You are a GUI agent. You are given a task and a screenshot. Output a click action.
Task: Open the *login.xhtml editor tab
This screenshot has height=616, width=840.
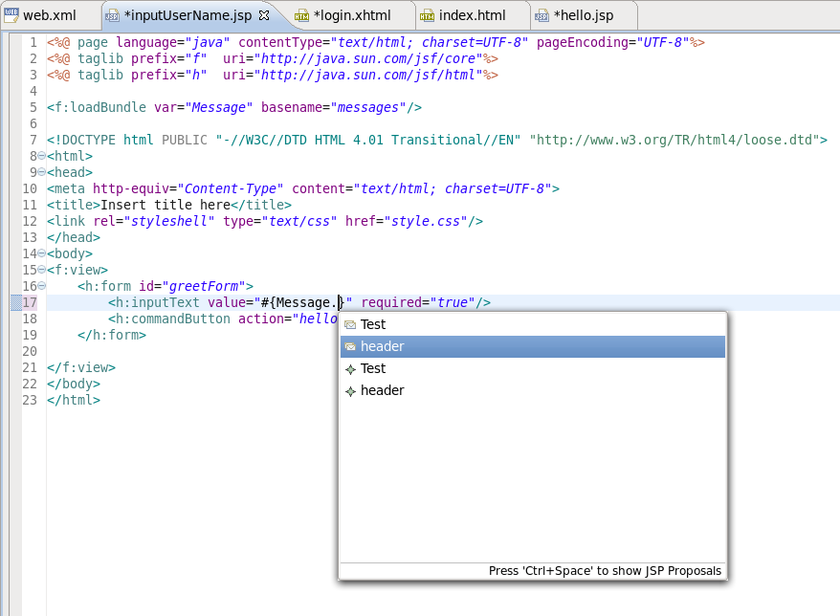[x=352, y=15]
